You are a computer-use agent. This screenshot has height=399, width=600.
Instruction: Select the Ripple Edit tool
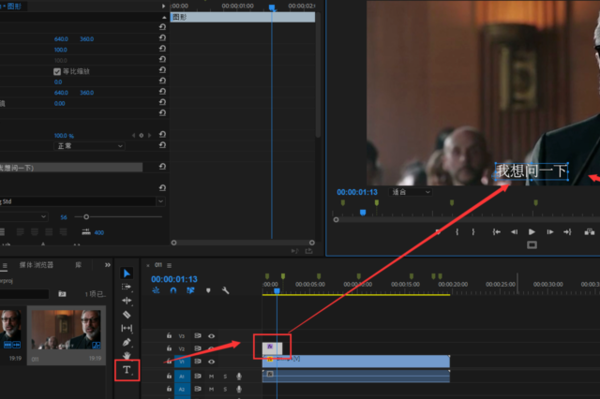pyautogui.click(x=127, y=301)
